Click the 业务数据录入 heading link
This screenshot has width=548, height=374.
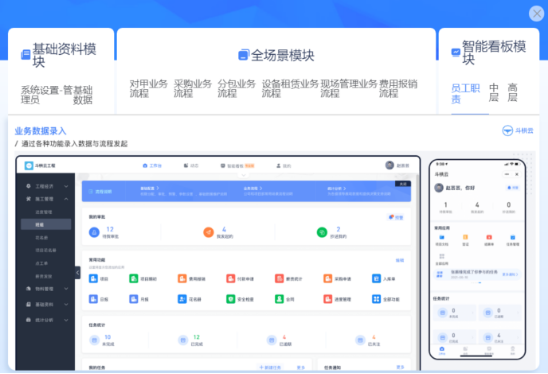40,131
